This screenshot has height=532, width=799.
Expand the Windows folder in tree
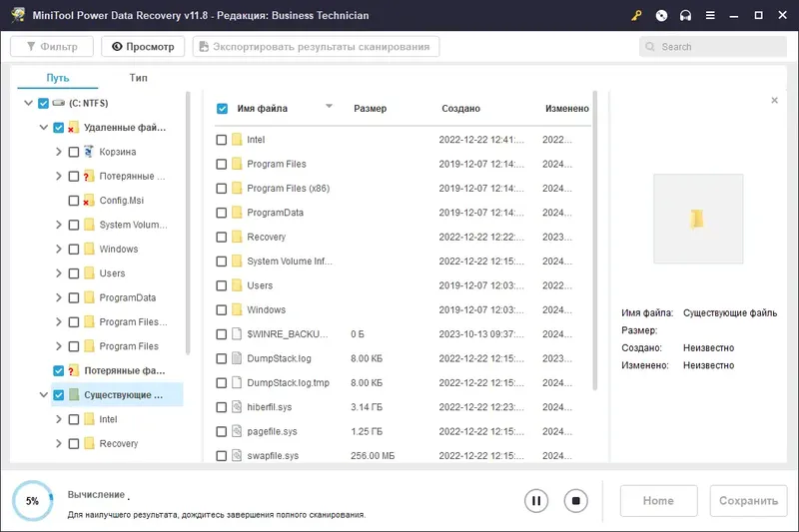(58, 250)
